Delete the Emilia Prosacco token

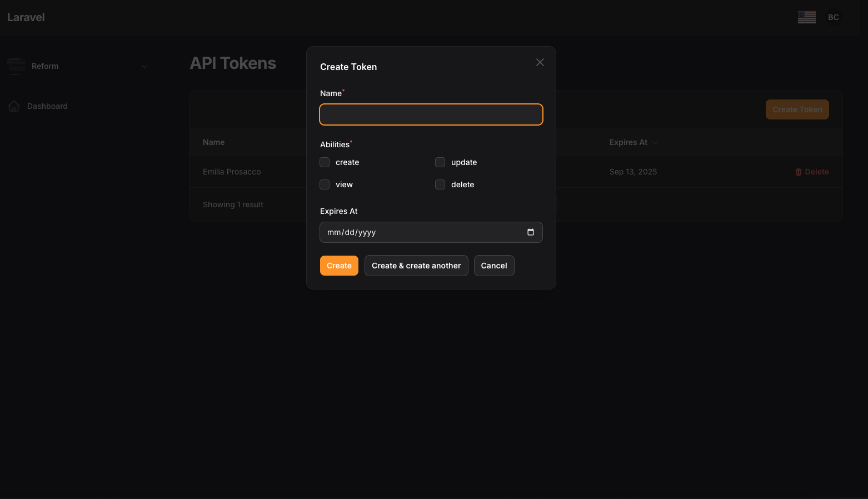tap(812, 172)
